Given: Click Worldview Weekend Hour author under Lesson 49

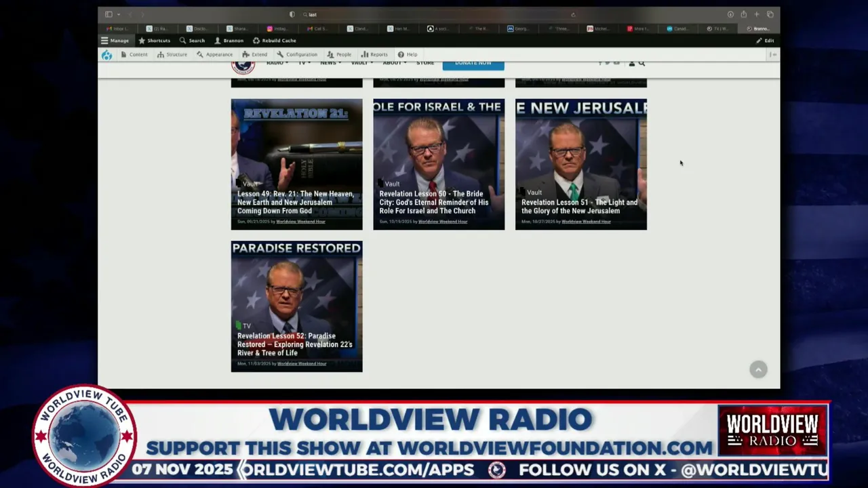Looking at the screenshot, I should pos(300,222).
